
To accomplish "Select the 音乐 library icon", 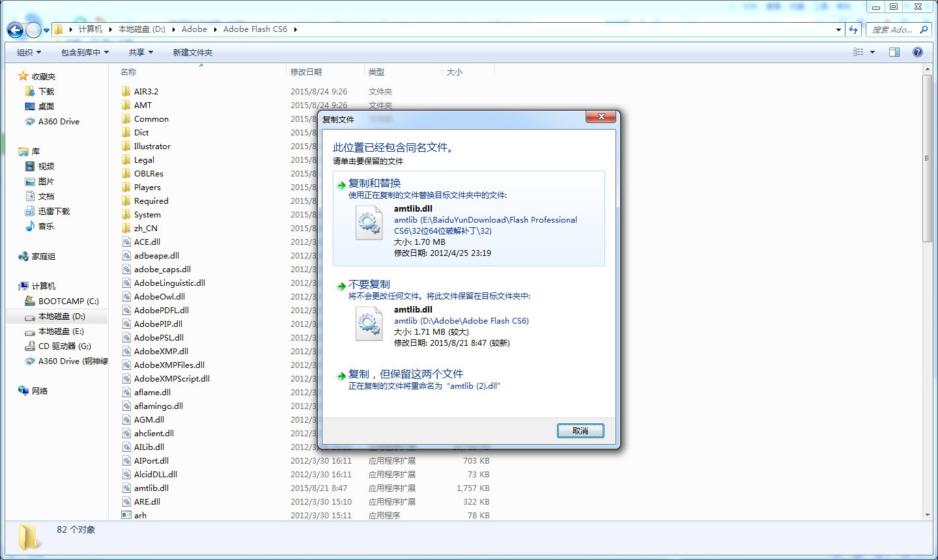I will tap(29, 227).
